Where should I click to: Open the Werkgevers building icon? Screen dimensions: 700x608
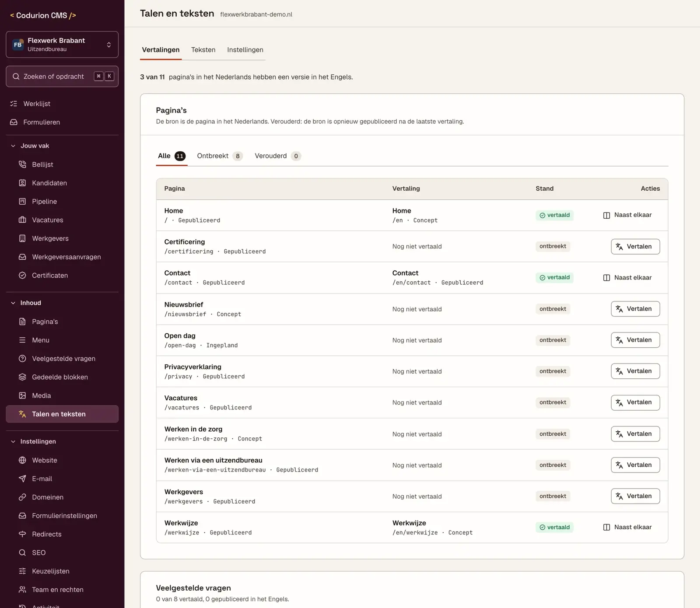click(22, 238)
